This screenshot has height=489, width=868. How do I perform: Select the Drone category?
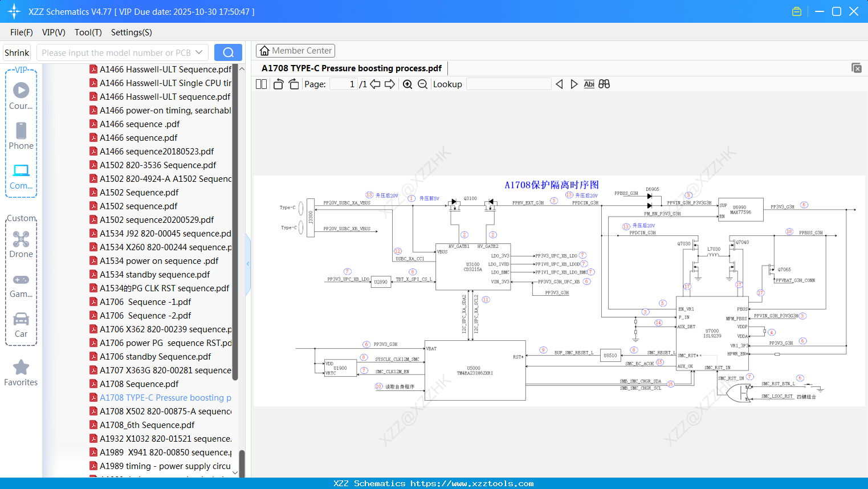pyautogui.click(x=21, y=244)
